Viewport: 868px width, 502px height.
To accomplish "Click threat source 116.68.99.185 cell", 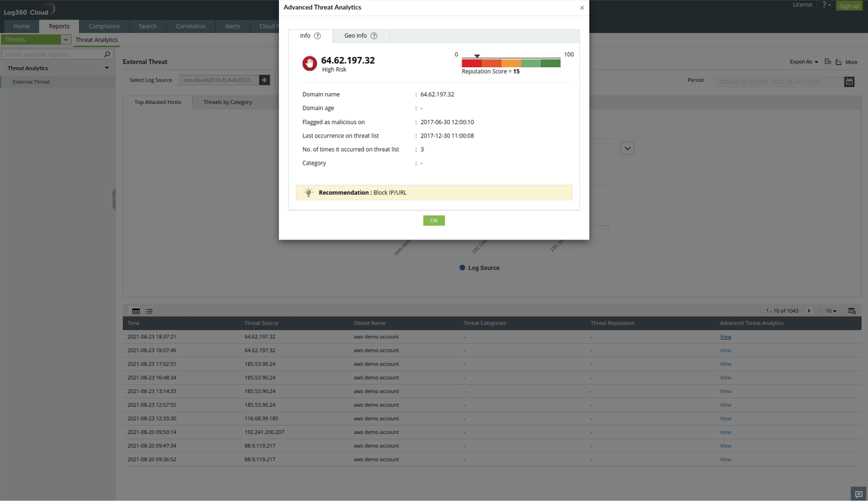I will [x=261, y=419].
